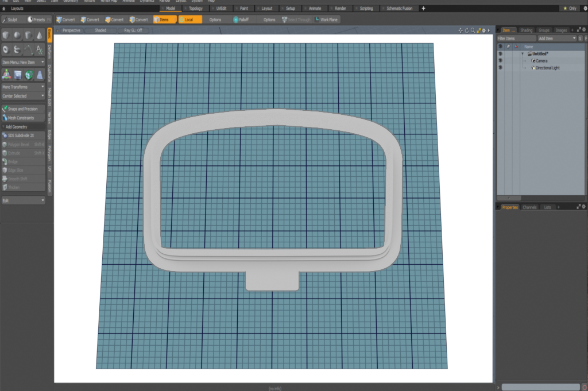
Task: Click the Snaps and Precision button
Action: point(23,109)
